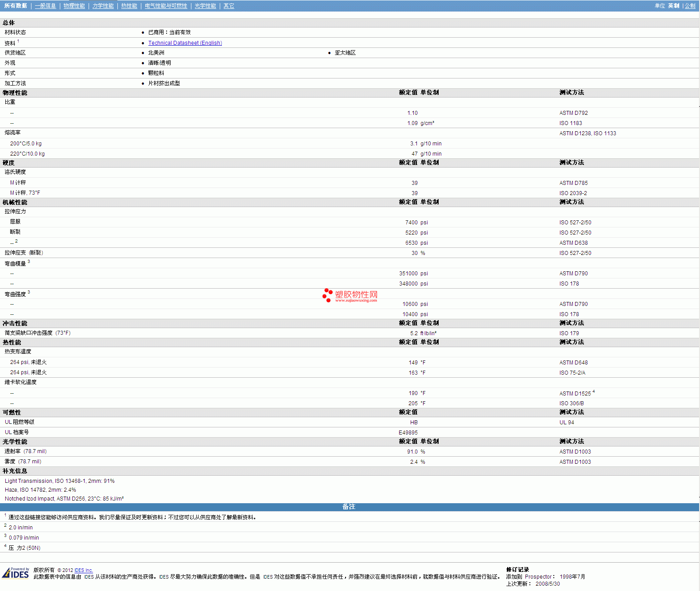The width and height of the screenshot is (700, 591).
Task: Go to the 热性能 tab
Action: pyautogui.click(x=129, y=6)
